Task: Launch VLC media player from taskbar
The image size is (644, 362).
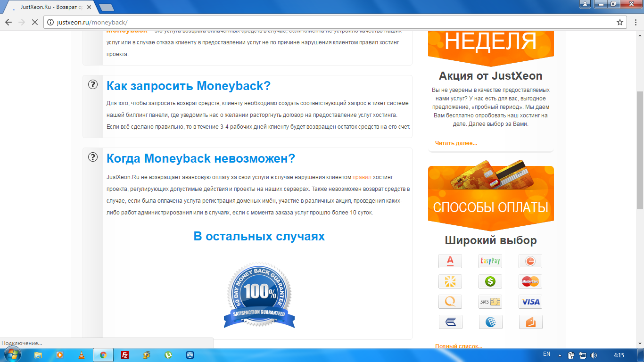Action: [82, 355]
